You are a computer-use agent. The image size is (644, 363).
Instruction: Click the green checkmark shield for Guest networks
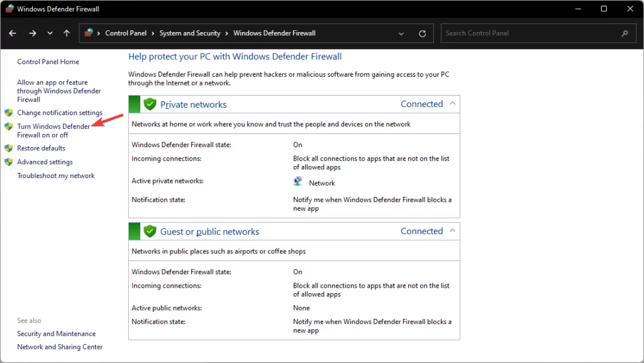click(150, 231)
